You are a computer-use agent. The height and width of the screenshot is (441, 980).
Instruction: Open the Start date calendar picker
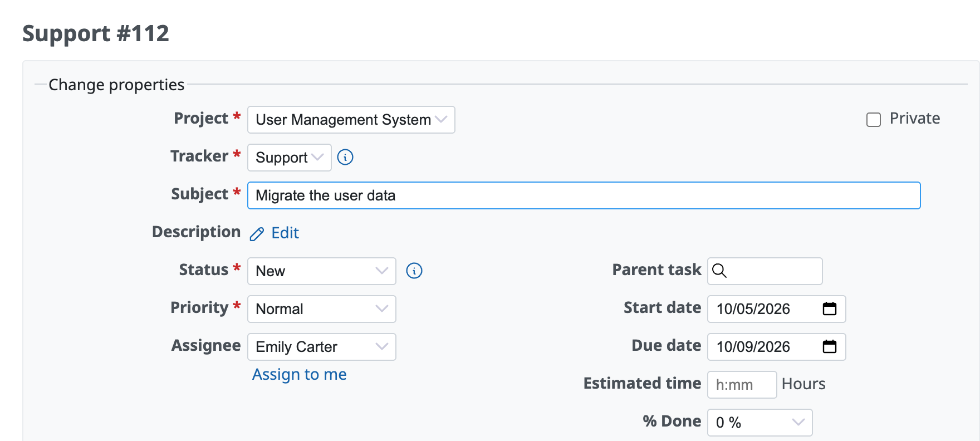click(830, 308)
